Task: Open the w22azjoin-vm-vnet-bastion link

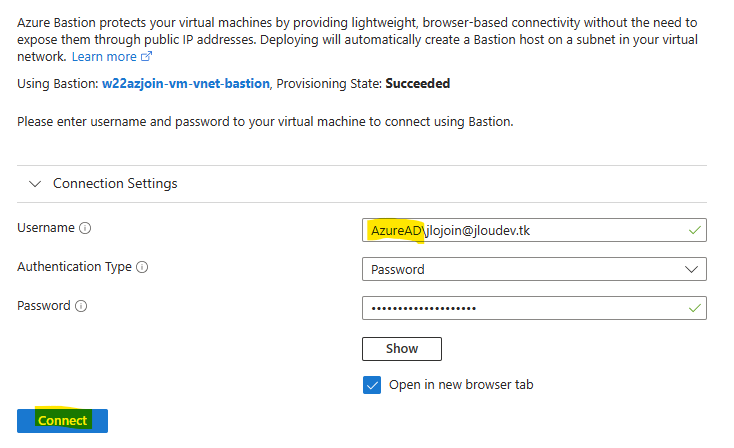Action: point(186,83)
